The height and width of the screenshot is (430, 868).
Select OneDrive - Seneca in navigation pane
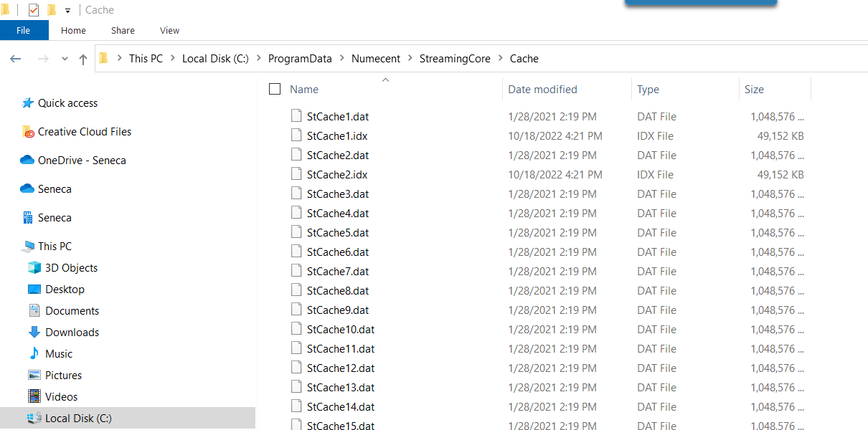81,161
